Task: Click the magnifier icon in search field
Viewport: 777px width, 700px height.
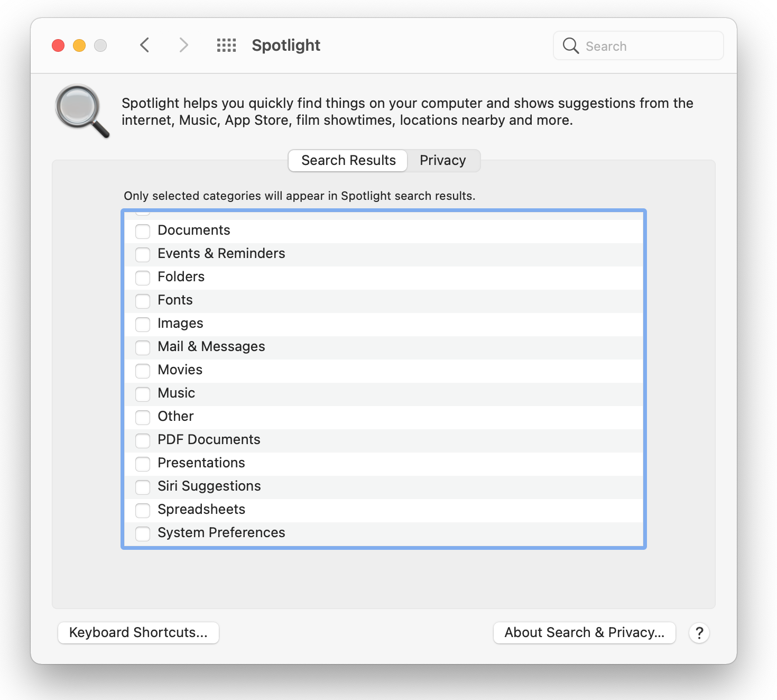Action: click(571, 46)
